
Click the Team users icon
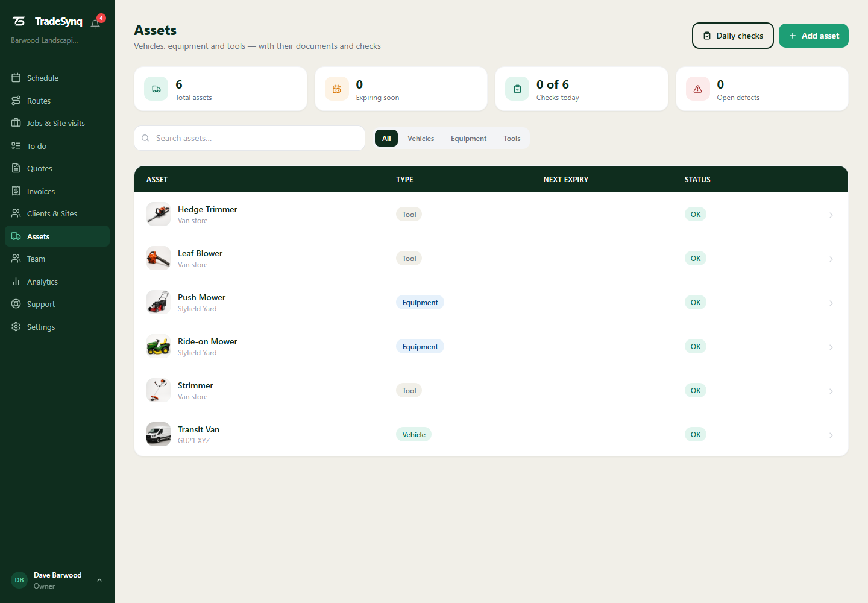click(x=16, y=259)
